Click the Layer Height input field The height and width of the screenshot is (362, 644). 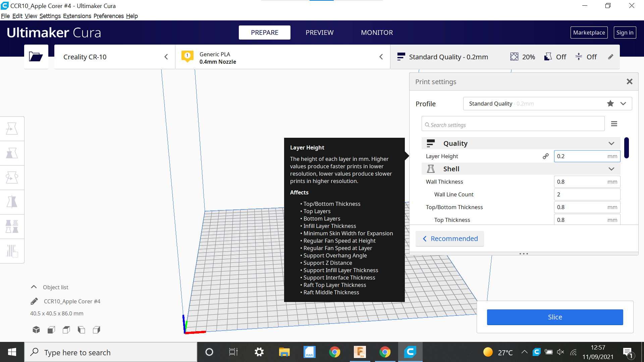click(x=587, y=156)
